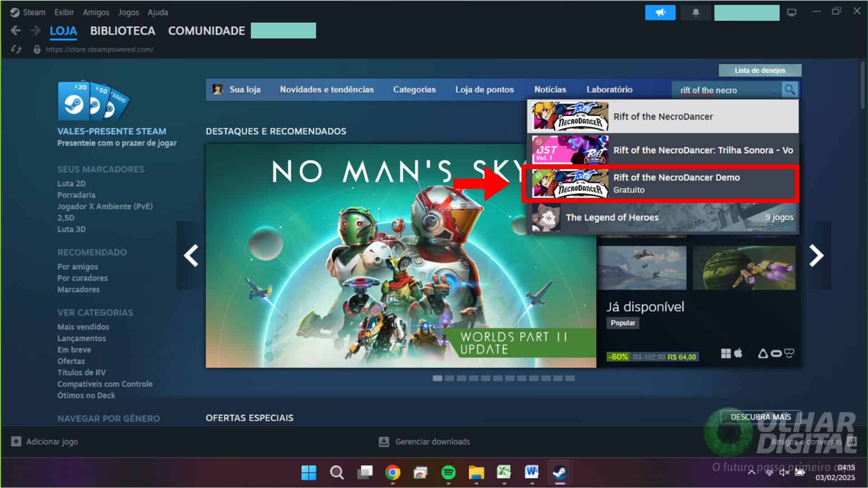Open the Laboratório page
The image size is (868, 488).
click(x=609, y=89)
